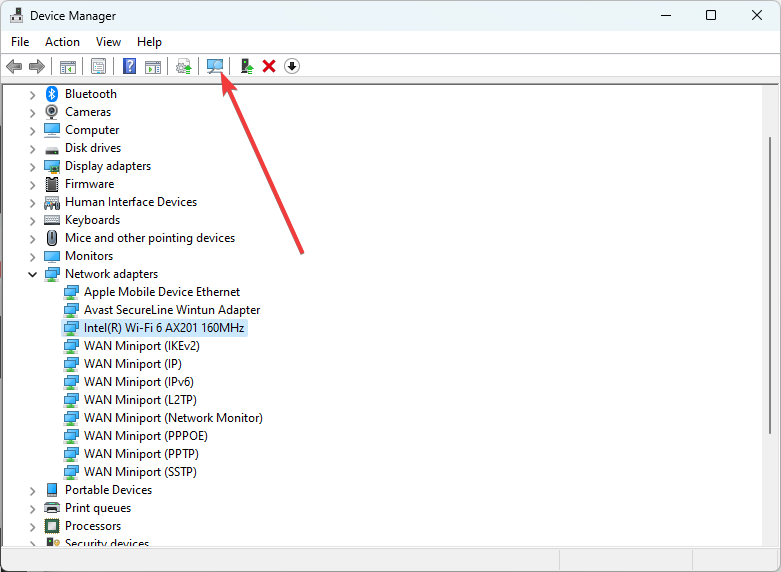
Task: Click the Back arrow toolbar icon
Action: (x=14, y=66)
